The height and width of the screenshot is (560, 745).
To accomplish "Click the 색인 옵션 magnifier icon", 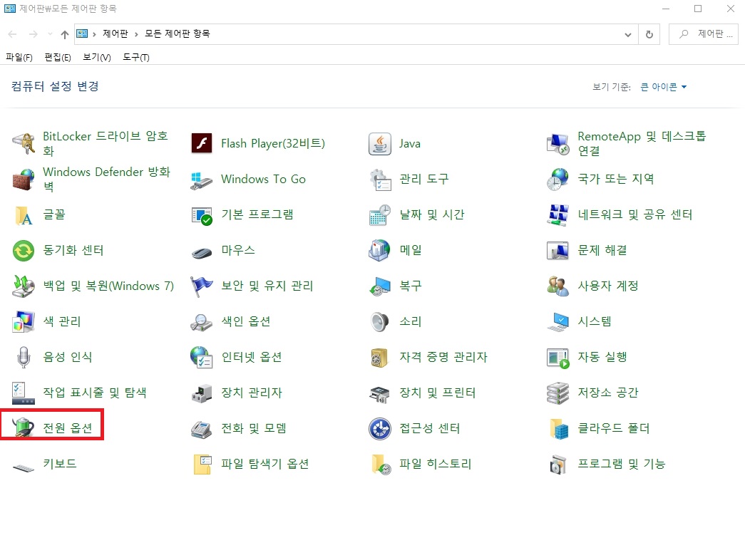I will tap(202, 321).
